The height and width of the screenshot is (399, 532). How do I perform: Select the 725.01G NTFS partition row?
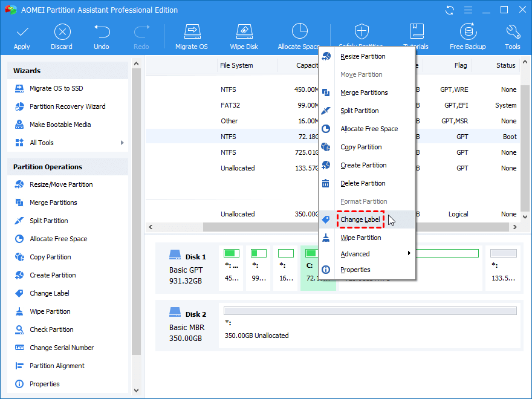pyautogui.click(x=332, y=152)
